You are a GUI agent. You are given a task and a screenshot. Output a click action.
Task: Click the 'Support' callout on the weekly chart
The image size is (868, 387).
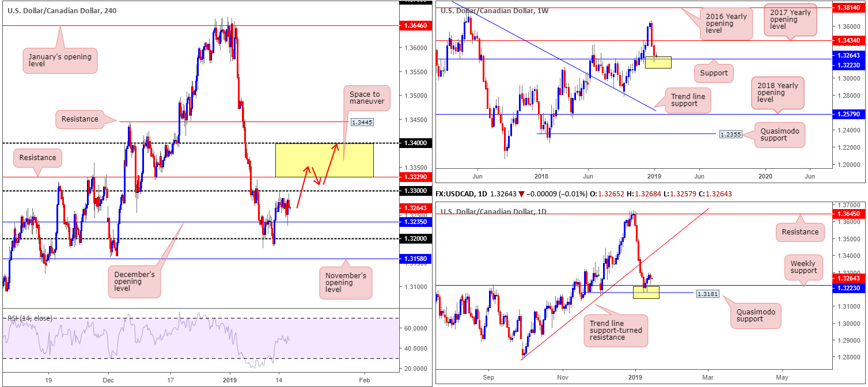(714, 74)
